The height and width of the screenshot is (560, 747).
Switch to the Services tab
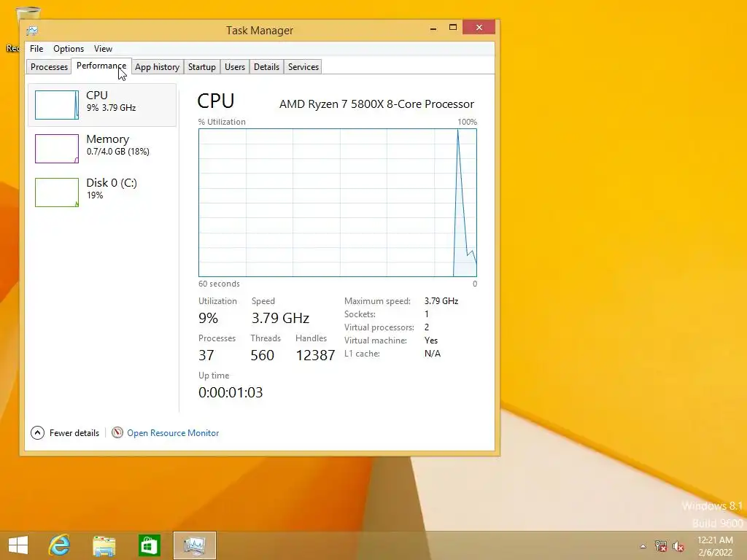click(303, 66)
